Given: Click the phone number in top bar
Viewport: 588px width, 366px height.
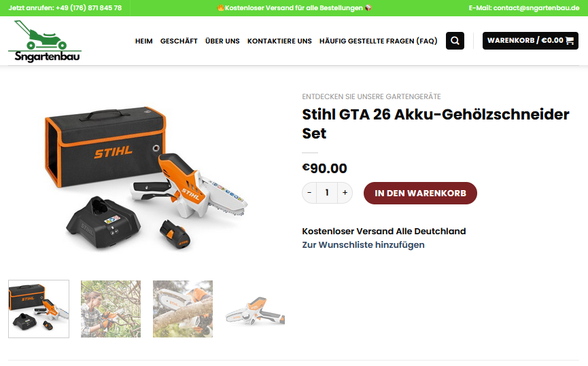Looking at the screenshot, I should coord(88,8).
